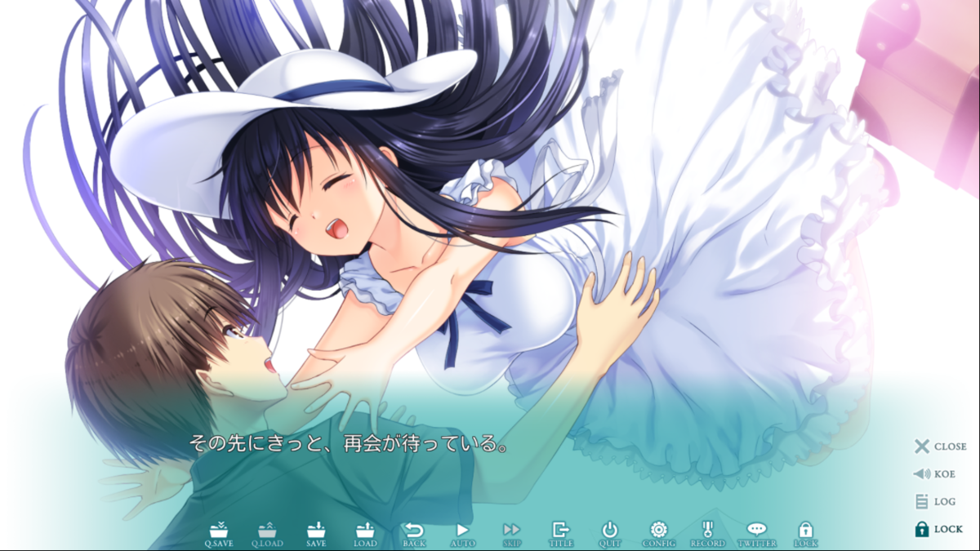
Task: Open the backlog with LOG
Action: point(935,501)
